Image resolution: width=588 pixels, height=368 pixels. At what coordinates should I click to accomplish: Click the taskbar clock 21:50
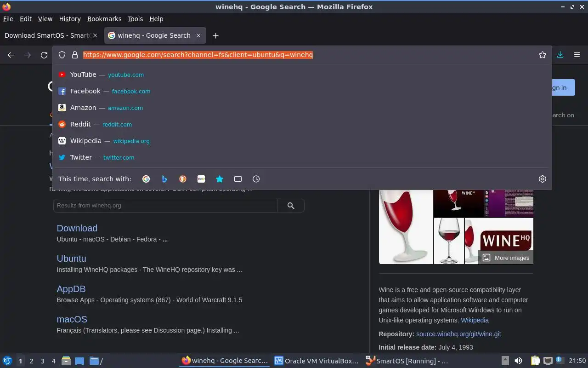tap(577, 361)
